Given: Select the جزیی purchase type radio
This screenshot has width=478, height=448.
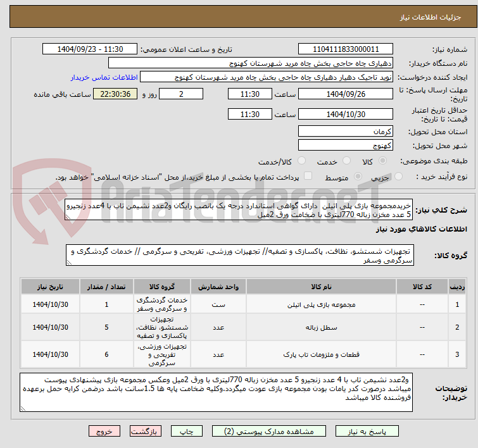Looking at the screenshot, I should [398, 176].
